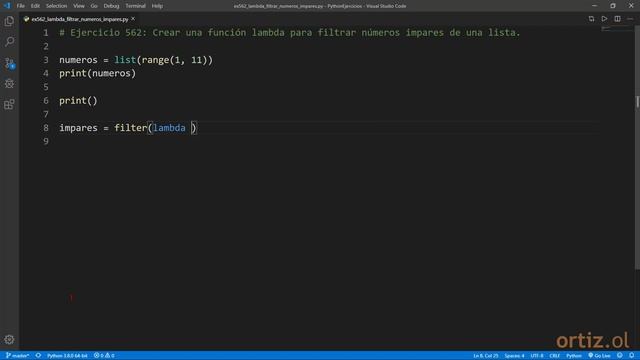Open the Search view in activity bar
The width and height of the screenshot is (640, 360).
[9, 41]
